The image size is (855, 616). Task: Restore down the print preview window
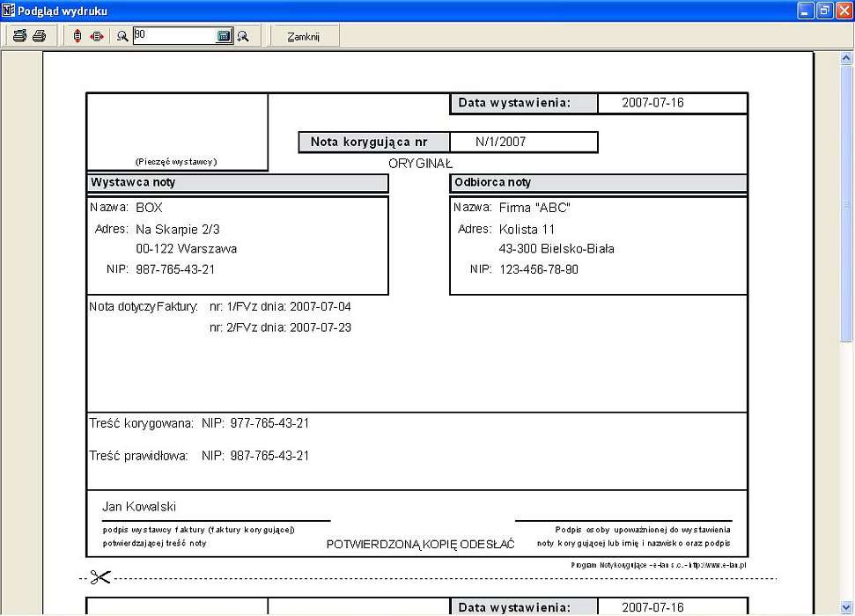824,11
